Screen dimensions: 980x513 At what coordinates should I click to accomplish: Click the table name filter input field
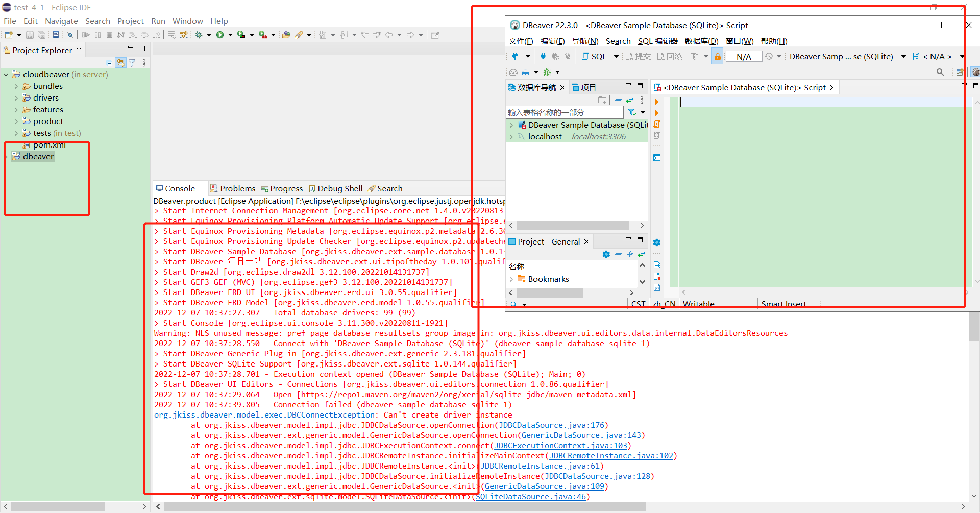(x=561, y=112)
